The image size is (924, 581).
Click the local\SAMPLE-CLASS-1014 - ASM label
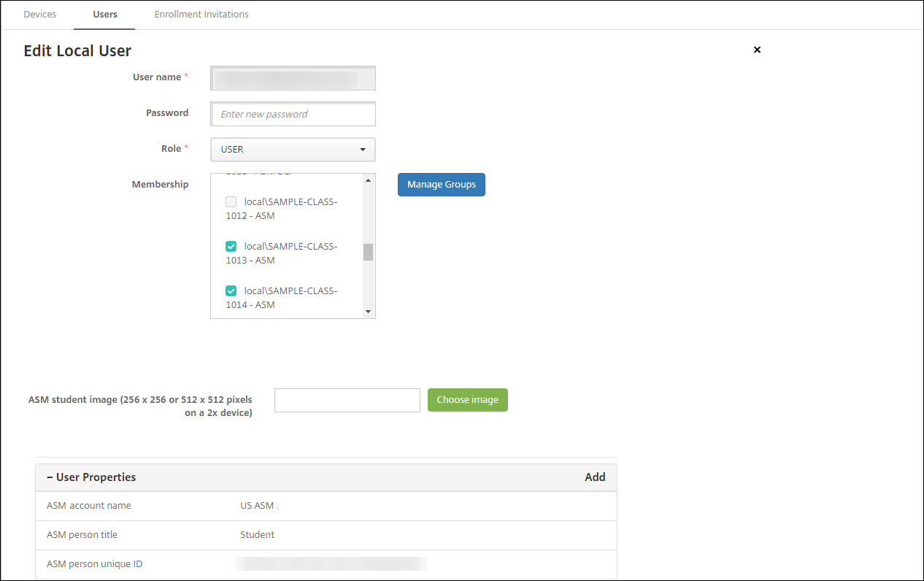tap(282, 298)
